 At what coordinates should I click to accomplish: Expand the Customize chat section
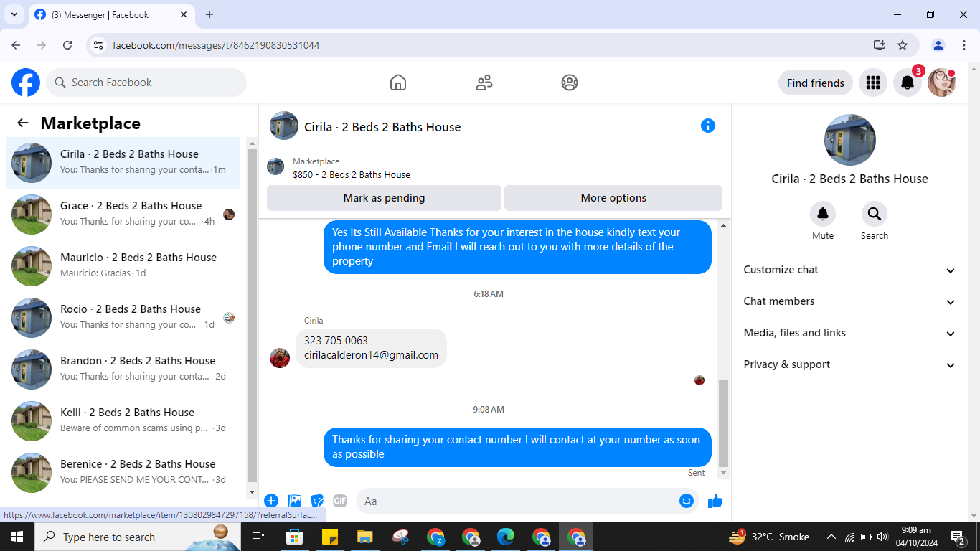point(850,270)
